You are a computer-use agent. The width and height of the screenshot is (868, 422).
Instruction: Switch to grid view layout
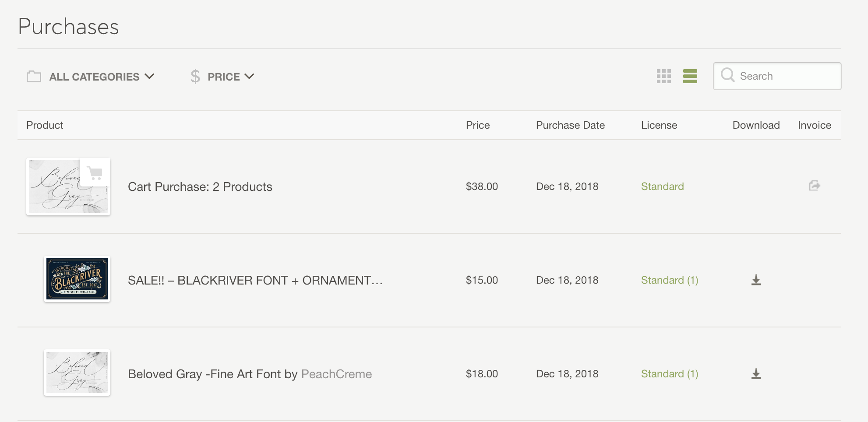[x=664, y=76]
